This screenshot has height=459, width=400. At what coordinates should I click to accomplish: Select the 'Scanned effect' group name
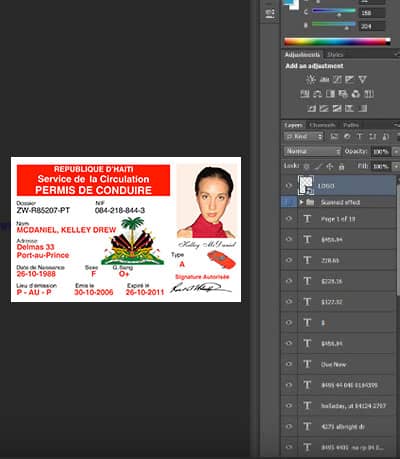340,202
